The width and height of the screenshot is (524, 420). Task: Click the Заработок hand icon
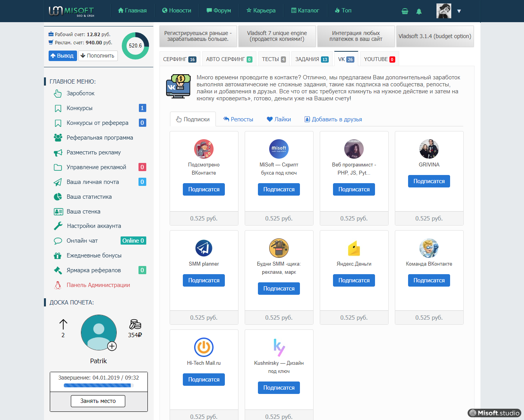tap(58, 93)
